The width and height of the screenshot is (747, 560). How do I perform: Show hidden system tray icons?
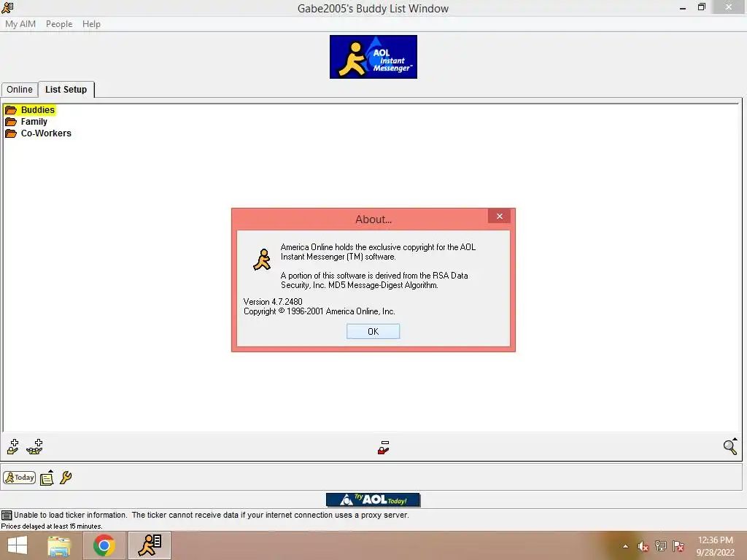point(625,546)
